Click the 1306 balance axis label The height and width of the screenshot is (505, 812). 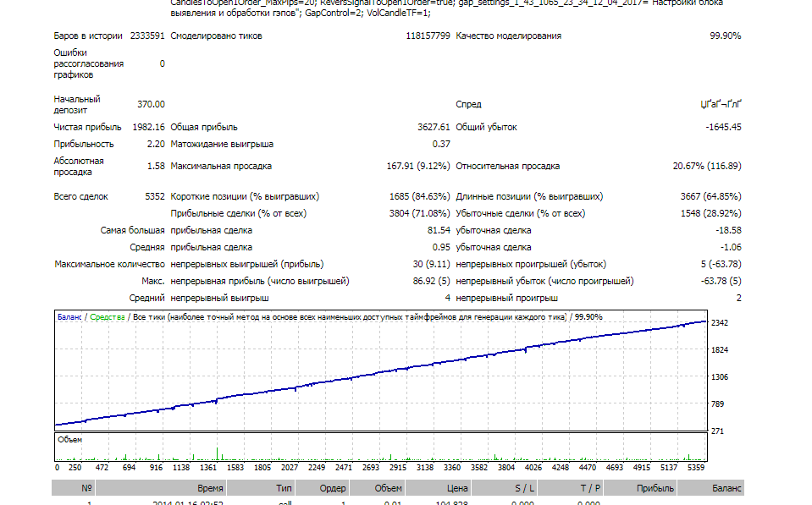tap(720, 376)
